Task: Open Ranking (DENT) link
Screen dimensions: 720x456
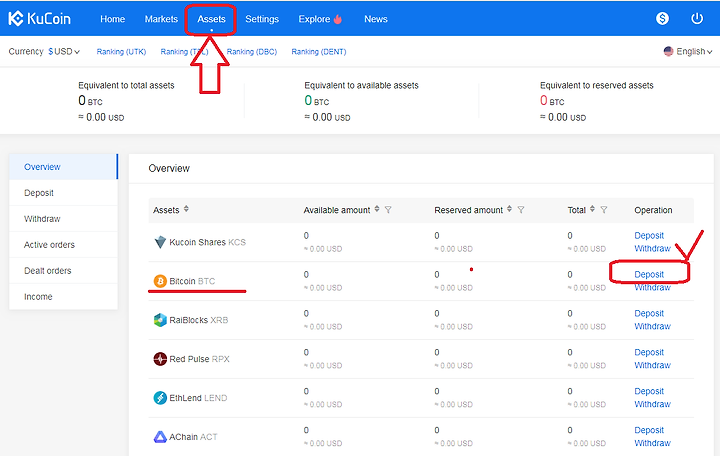Action: (319, 51)
